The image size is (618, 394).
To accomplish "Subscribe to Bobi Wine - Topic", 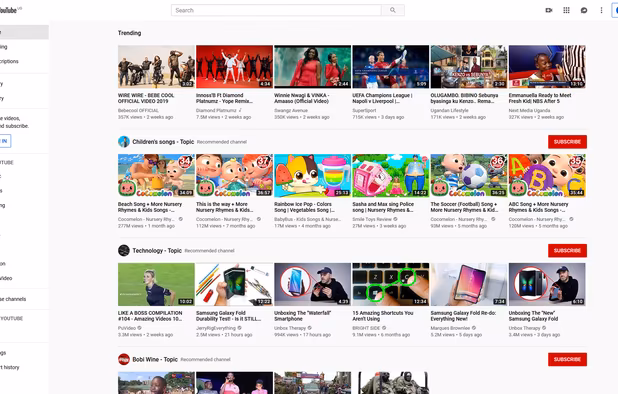I will pos(567,359).
